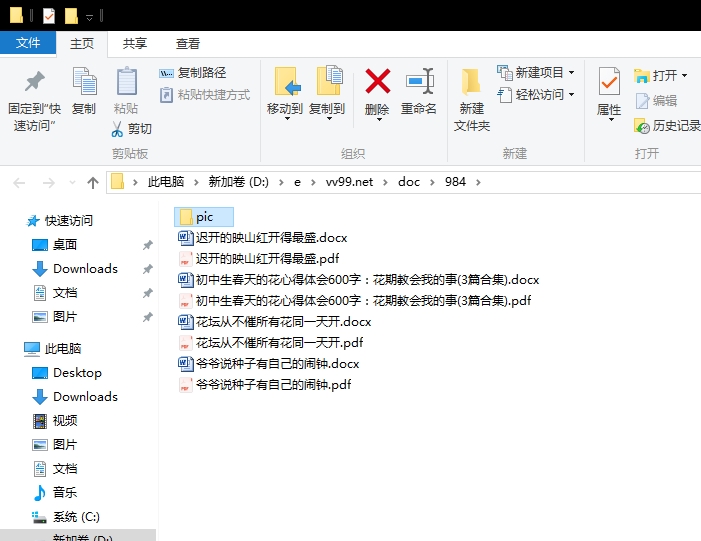Click the Edit ribbon button

point(656,101)
